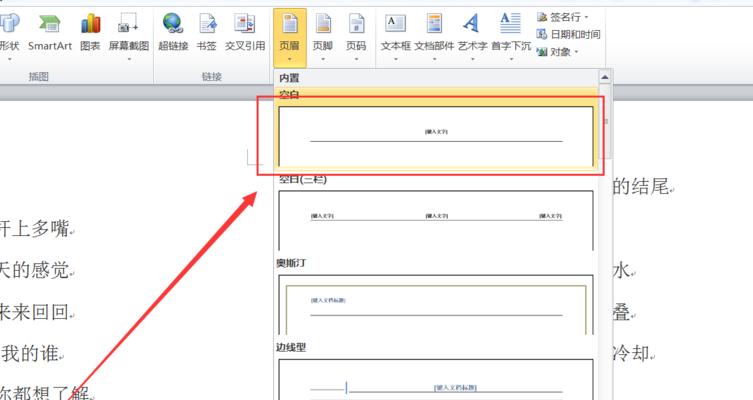Insert a 签名行 signature line

pos(562,17)
